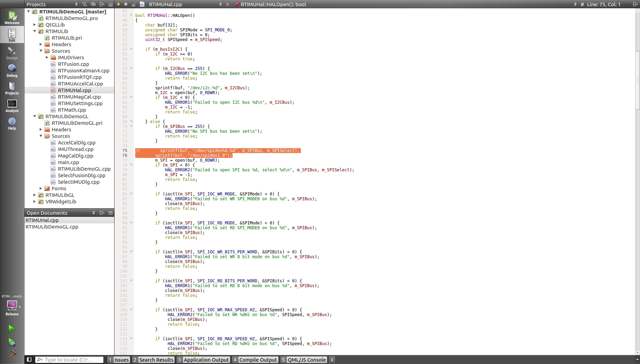The image size is (640, 364).
Task: Open RTFusionKalman4.cpp from the project tree
Action: point(83,71)
